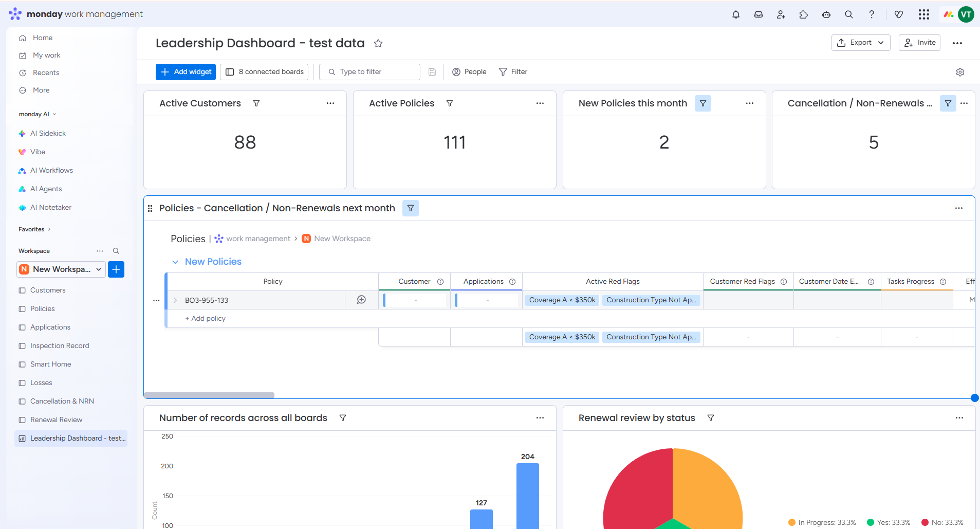Open the Renewal Review board
The width and height of the screenshot is (980, 529).
point(56,420)
